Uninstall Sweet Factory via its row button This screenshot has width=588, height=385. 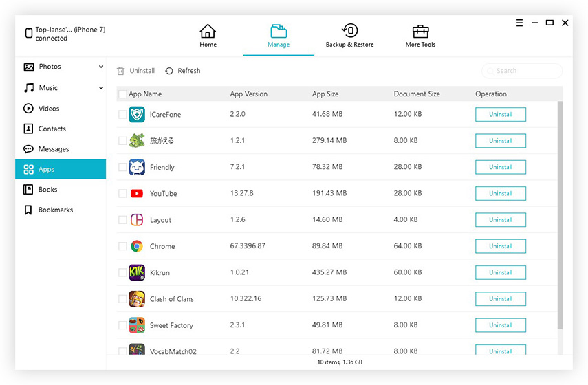coord(501,325)
